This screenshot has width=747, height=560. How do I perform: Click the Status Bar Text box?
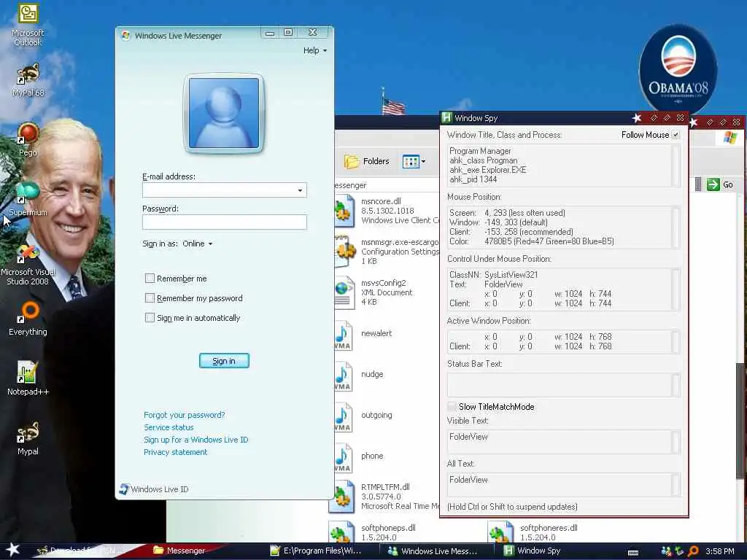point(563,385)
